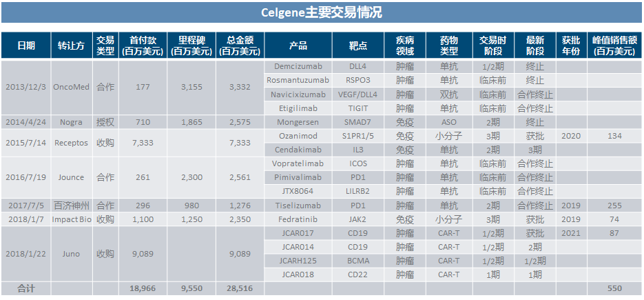Click the 'Impact Bio' transferor cell
644x300 pixels.
click(72, 219)
